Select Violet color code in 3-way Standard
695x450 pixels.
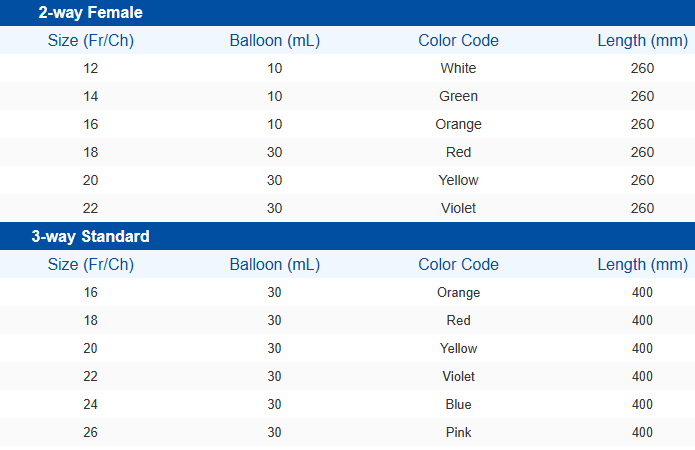pos(458,377)
